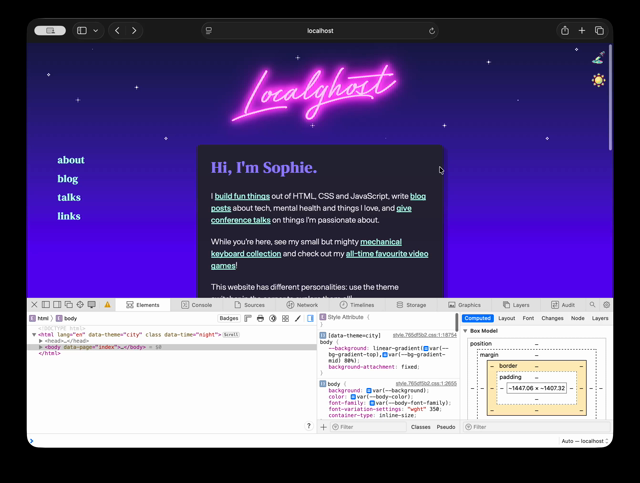Switch to the Sources tab
The height and width of the screenshot is (483, 640).
(x=249, y=305)
